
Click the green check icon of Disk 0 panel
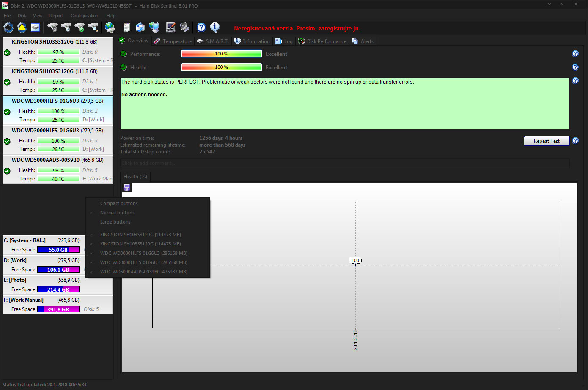[7, 53]
